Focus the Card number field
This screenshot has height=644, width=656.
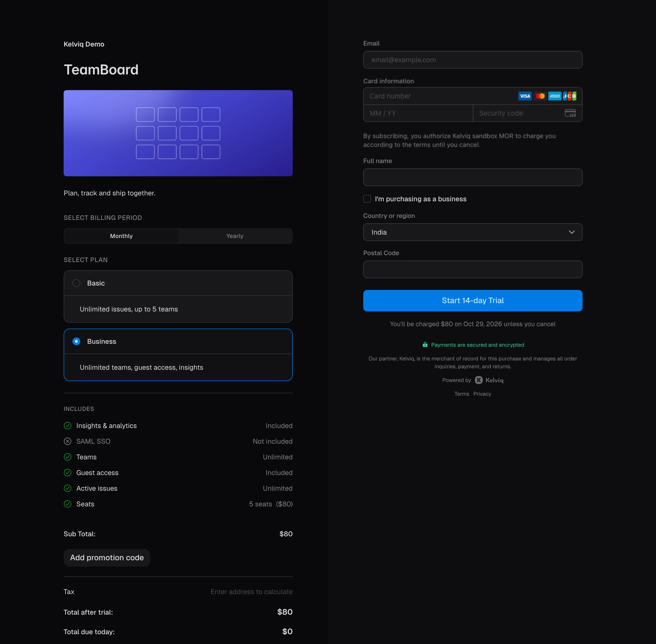[473, 96]
